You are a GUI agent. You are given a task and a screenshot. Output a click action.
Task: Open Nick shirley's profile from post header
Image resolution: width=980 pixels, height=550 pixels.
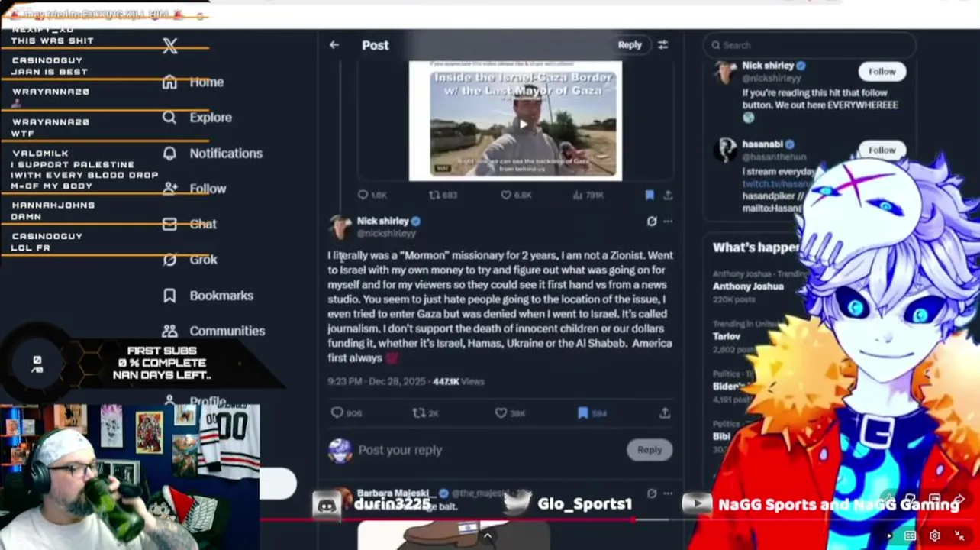point(382,221)
